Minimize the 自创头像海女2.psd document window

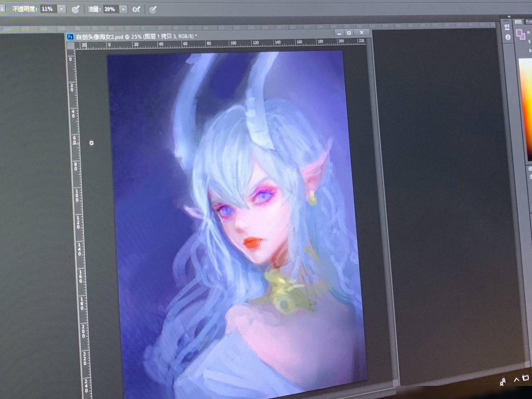pyautogui.click(x=339, y=33)
